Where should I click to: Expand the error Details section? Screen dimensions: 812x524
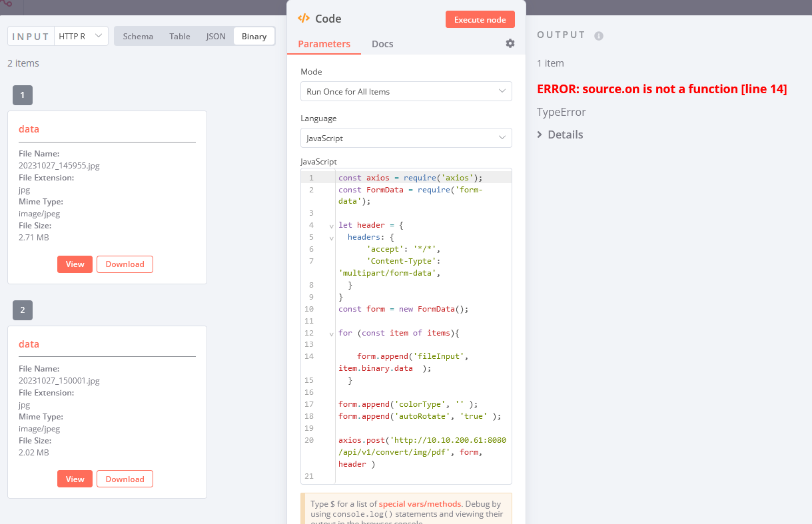pyautogui.click(x=560, y=134)
